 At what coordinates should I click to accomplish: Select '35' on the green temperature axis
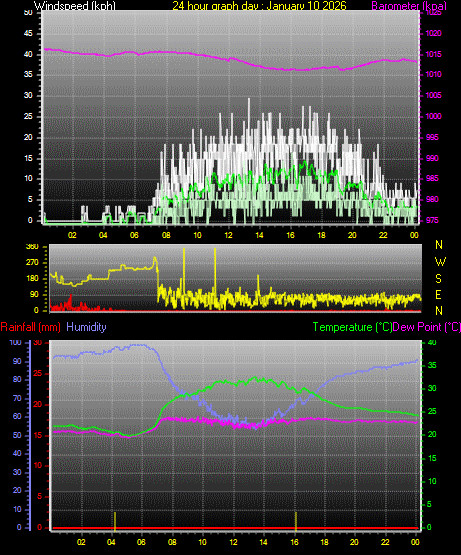(432, 365)
